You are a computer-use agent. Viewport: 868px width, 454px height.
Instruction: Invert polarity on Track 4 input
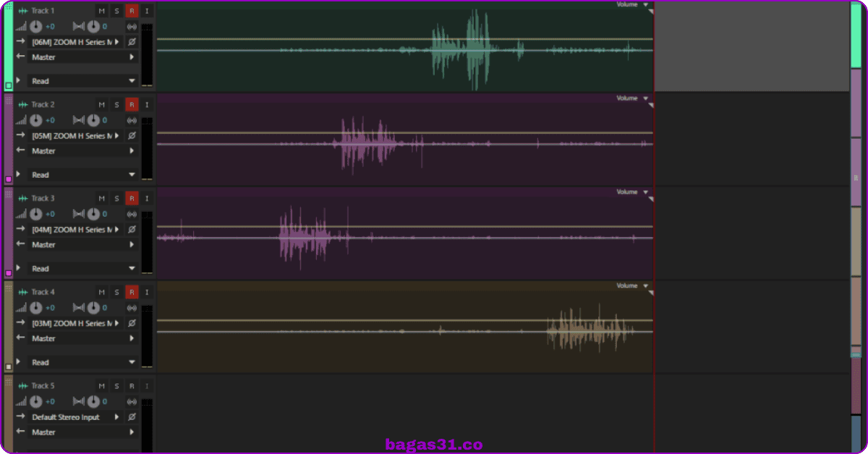click(132, 323)
